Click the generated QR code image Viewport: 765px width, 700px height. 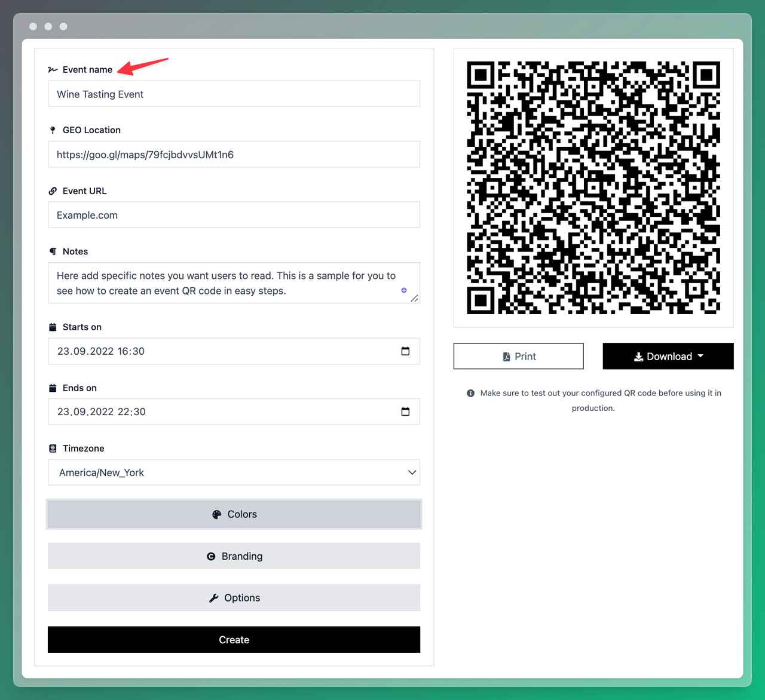click(593, 188)
